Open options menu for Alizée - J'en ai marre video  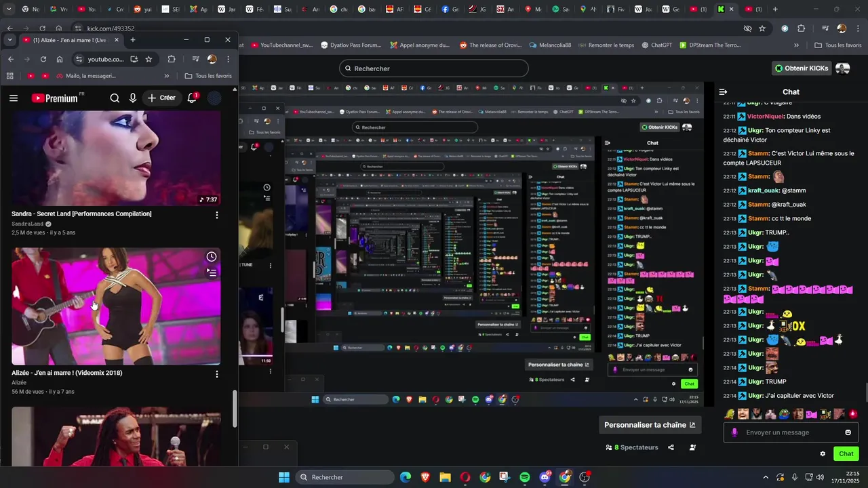point(217,374)
